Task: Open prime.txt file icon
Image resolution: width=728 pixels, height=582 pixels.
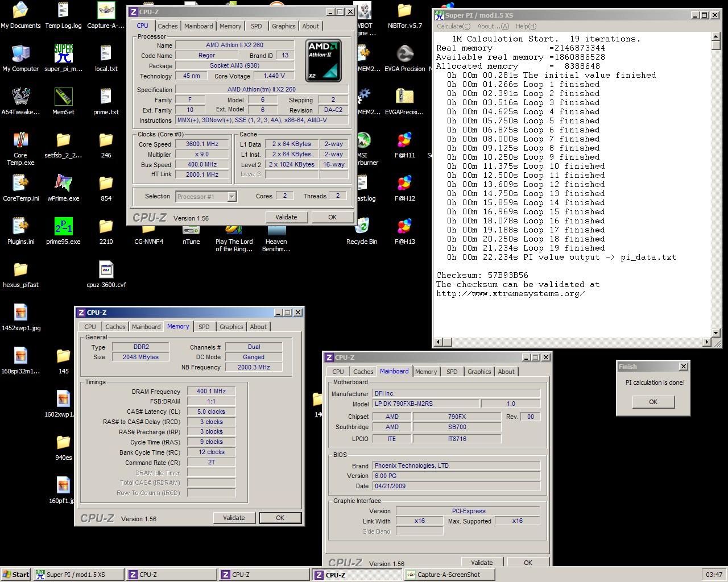Action: [106, 102]
